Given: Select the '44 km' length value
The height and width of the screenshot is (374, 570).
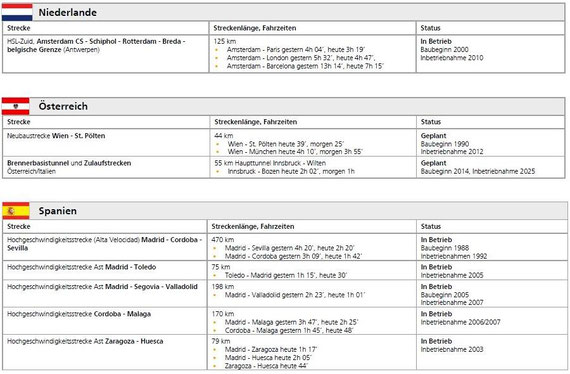Looking at the screenshot, I should click(224, 136).
